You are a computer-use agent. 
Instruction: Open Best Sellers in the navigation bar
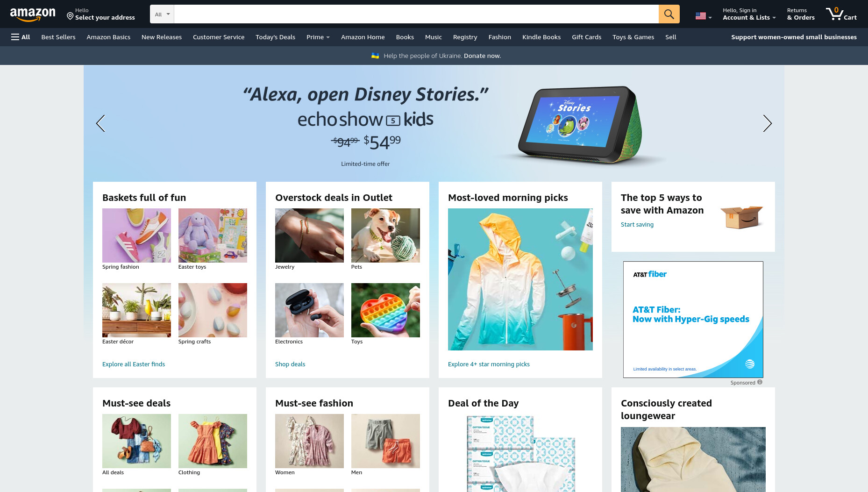pos(58,37)
